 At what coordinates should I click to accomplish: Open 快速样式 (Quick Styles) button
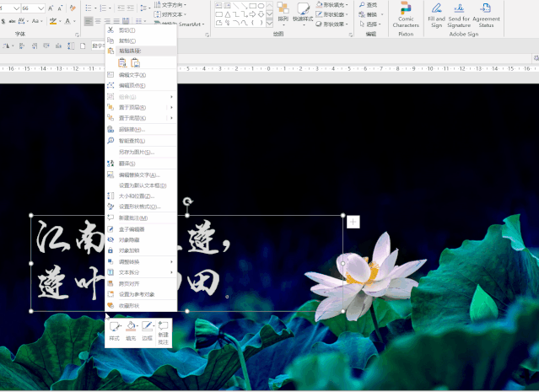[303, 13]
